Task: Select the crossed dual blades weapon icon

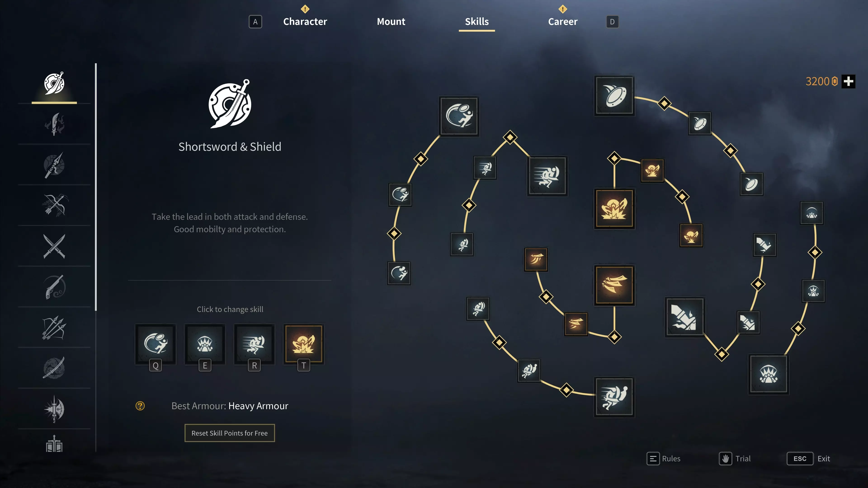Action: pyautogui.click(x=54, y=246)
